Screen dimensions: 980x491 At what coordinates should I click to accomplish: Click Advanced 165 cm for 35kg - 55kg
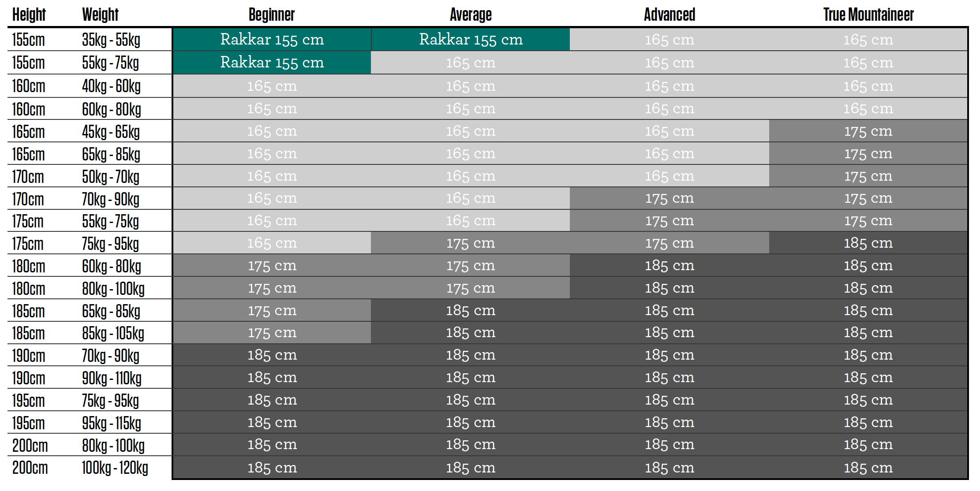pos(670,40)
